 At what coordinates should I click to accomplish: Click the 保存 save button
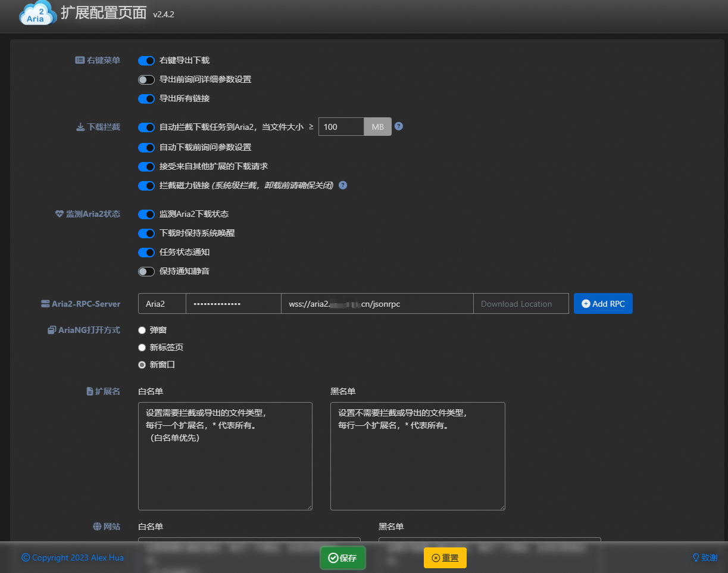pos(342,558)
